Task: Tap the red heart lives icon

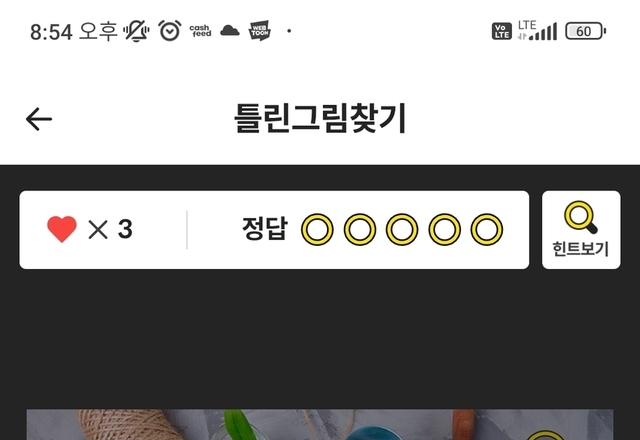Action: pyautogui.click(x=62, y=229)
